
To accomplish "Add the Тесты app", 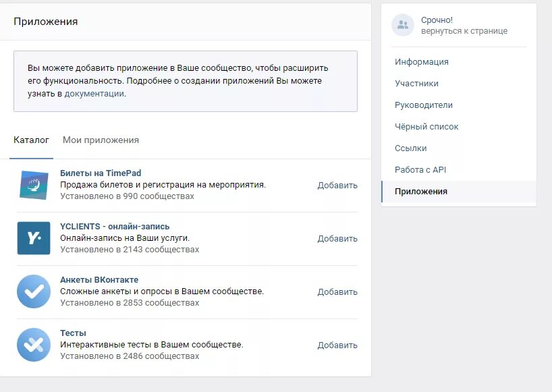I will (x=337, y=345).
